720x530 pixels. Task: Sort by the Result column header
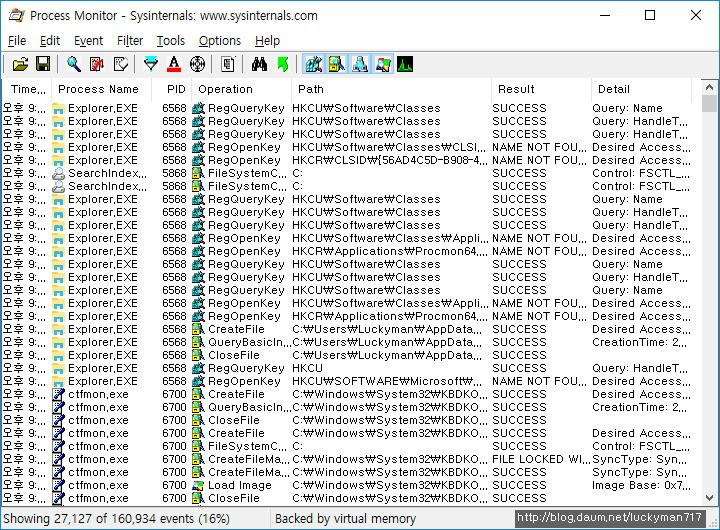541,89
